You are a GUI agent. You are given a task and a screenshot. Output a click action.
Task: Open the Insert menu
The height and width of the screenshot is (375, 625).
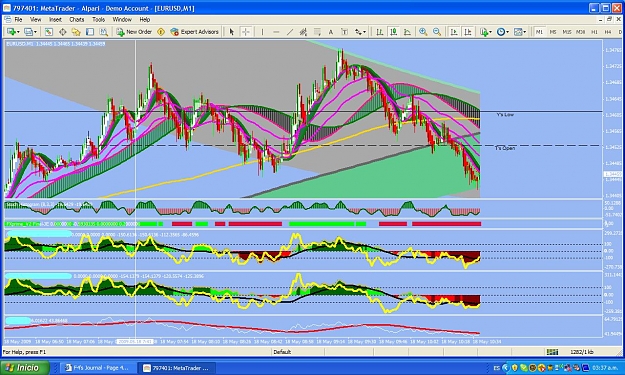(55, 20)
